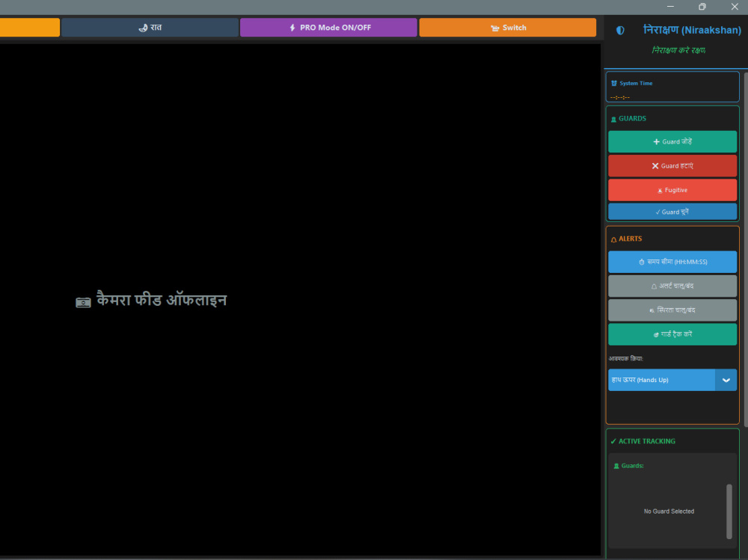Click the Guard हटाएं (remove) button
This screenshot has width=748, height=560.
point(672,166)
